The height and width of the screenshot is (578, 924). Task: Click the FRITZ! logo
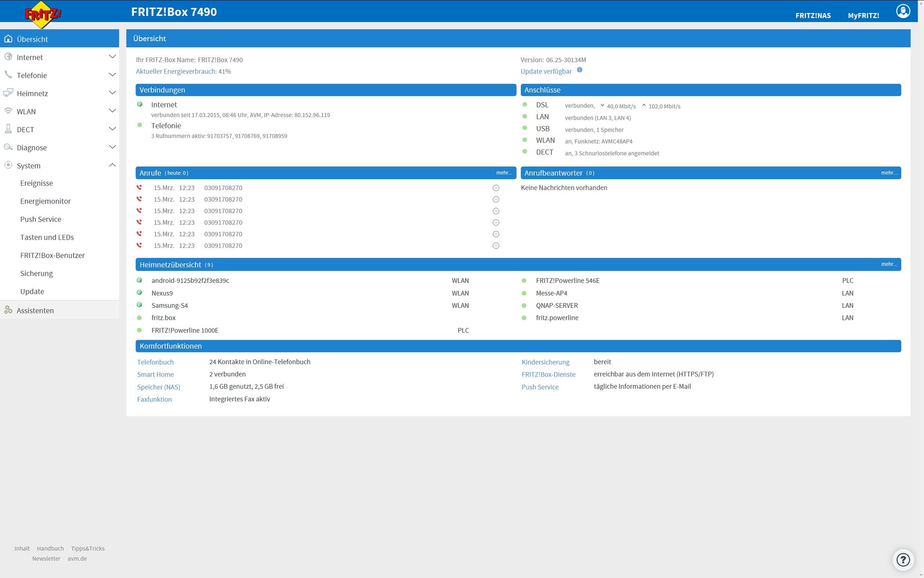43,15
